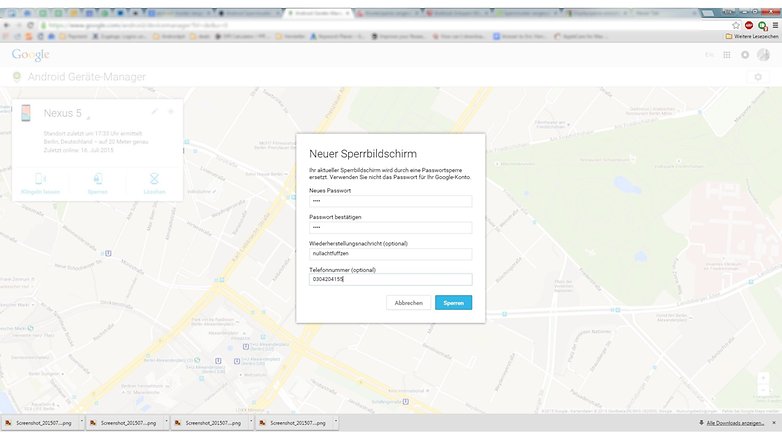Open the Google account avatar
782x440 pixels.
point(763,55)
